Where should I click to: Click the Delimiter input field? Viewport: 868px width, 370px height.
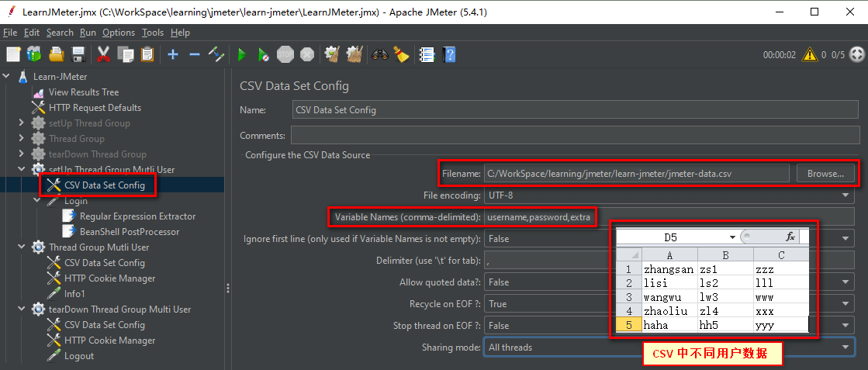669,261
